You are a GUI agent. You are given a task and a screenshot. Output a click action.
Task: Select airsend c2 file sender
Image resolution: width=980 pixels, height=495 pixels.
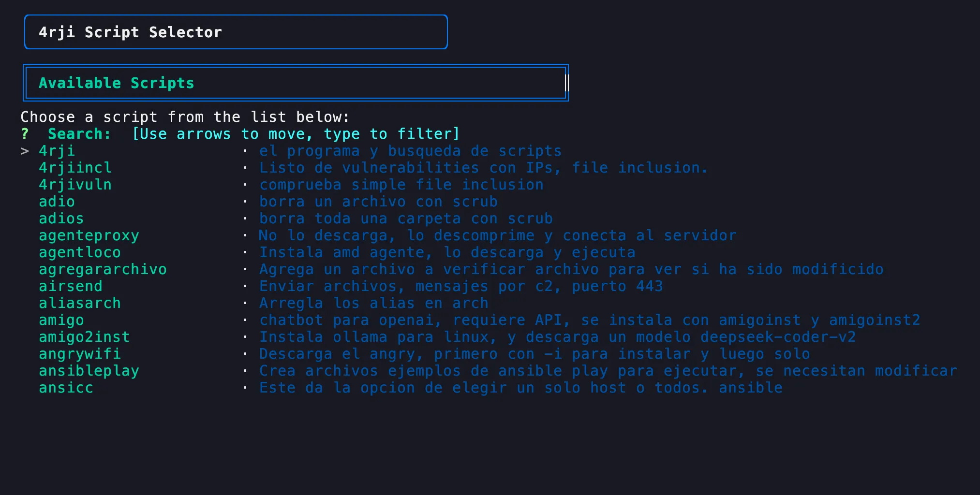click(x=70, y=286)
